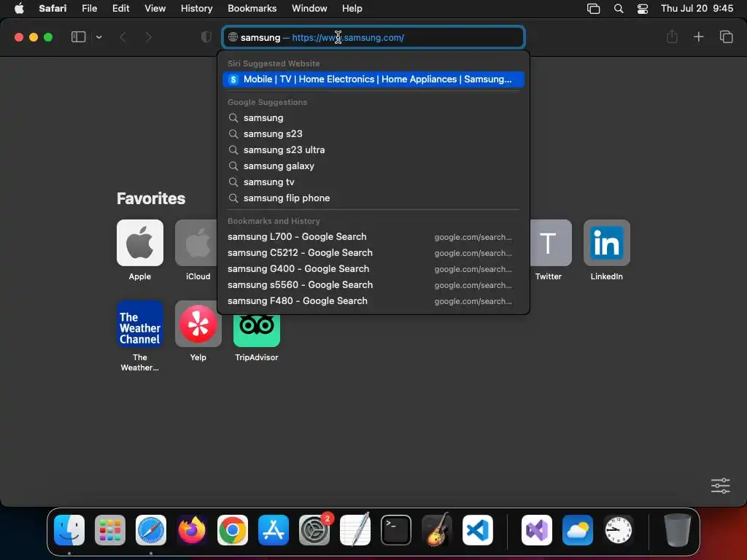The width and height of the screenshot is (747, 560).
Task: Click inside the Safari address bar field
Action: click(x=373, y=37)
